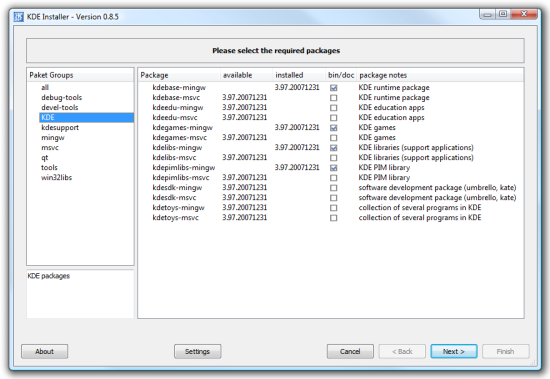Click available version of kdebase-msvc
Image resolution: width=550 pixels, height=379 pixels.
click(244, 97)
